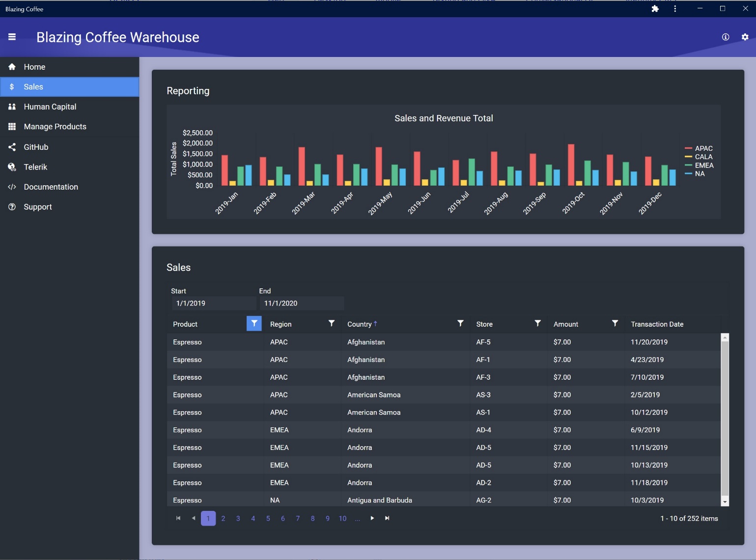Open the settings gear in header
756x560 pixels.
point(745,37)
